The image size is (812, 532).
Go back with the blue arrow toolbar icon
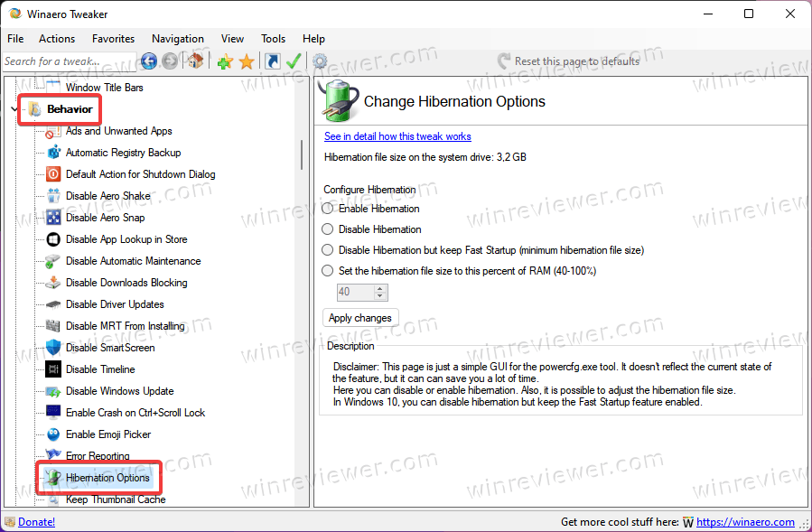coord(149,61)
